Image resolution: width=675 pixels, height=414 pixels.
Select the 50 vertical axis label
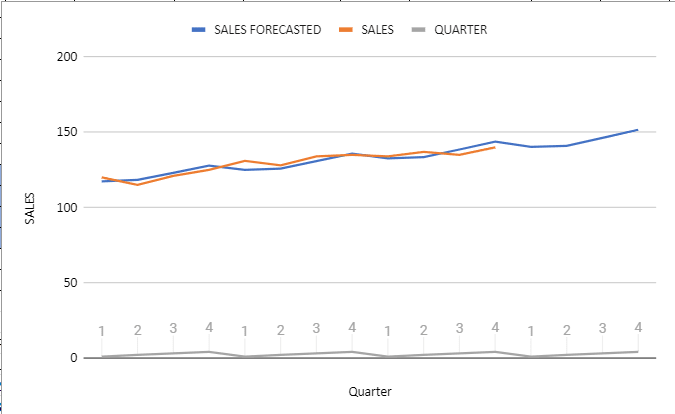71,283
